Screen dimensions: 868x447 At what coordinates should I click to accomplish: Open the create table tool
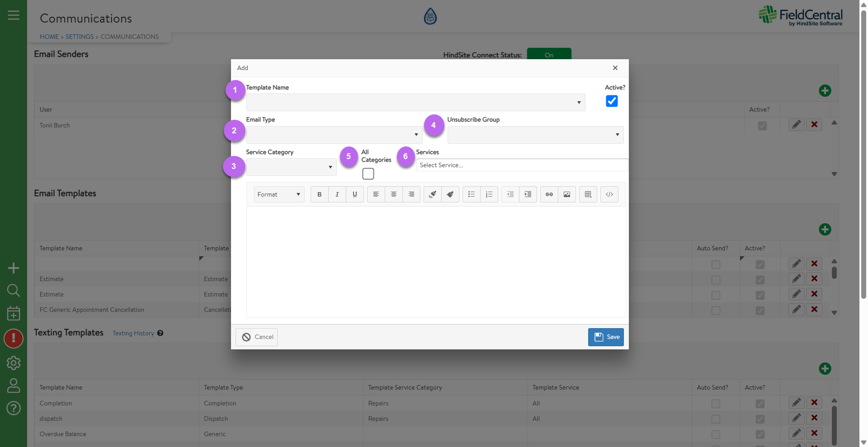tap(588, 194)
